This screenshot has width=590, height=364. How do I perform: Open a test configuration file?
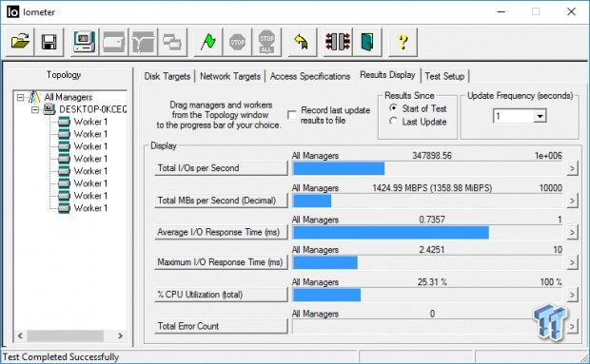click(20, 42)
